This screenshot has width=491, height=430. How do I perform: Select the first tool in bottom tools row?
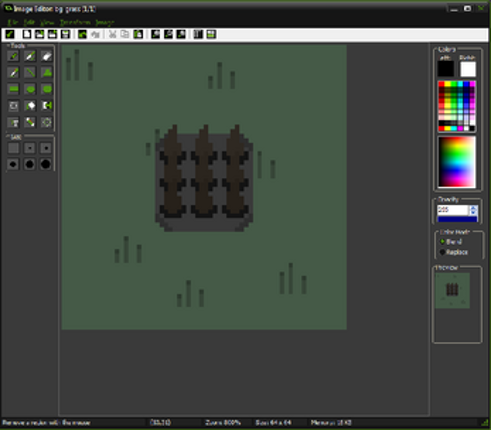click(x=14, y=122)
